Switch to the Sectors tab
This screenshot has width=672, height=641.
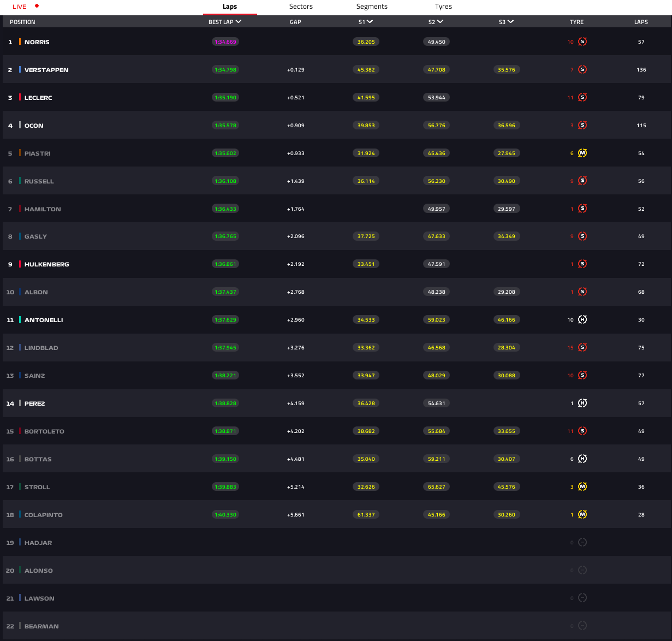(x=301, y=7)
